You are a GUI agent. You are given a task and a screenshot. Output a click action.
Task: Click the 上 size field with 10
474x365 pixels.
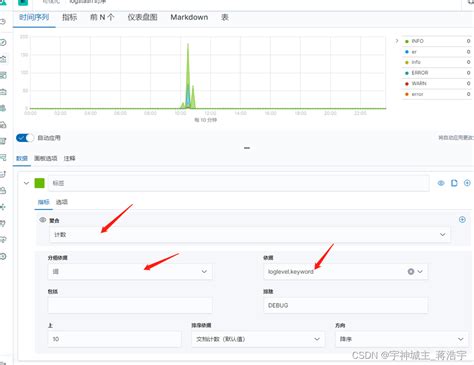tap(114, 339)
